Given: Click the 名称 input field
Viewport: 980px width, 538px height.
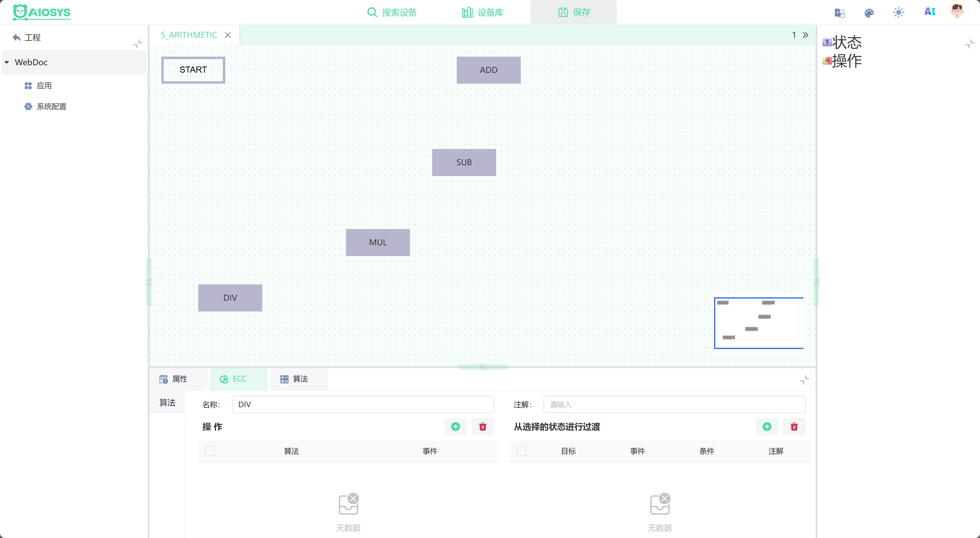Looking at the screenshot, I should (363, 404).
